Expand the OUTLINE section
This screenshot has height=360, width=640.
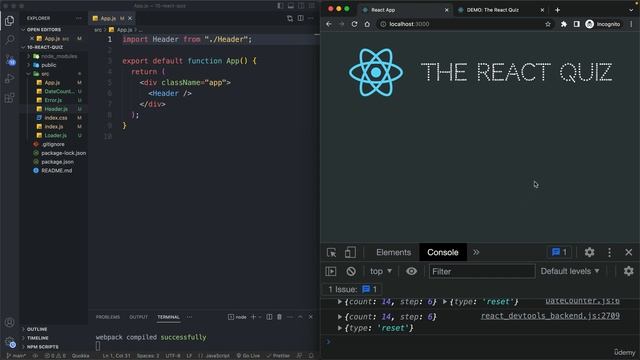37,329
